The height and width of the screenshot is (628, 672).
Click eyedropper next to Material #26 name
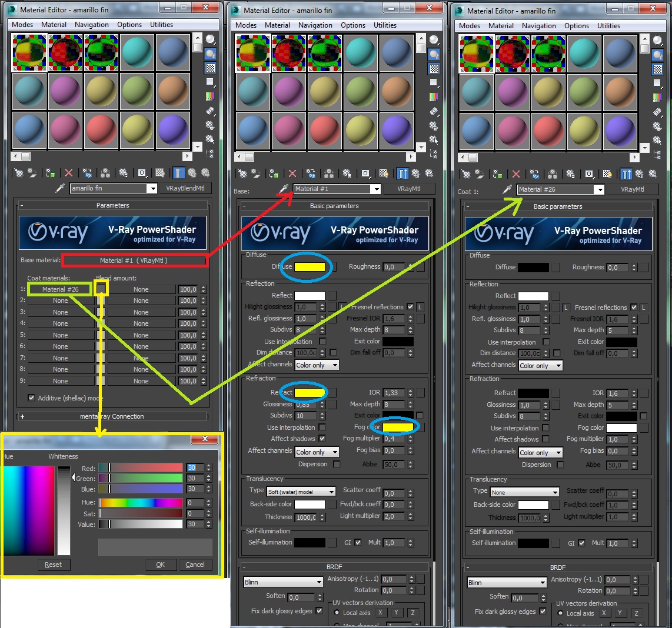click(507, 189)
